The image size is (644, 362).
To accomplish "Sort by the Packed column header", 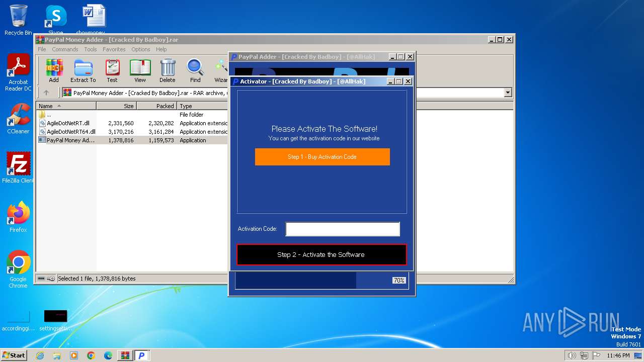I will click(156, 106).
